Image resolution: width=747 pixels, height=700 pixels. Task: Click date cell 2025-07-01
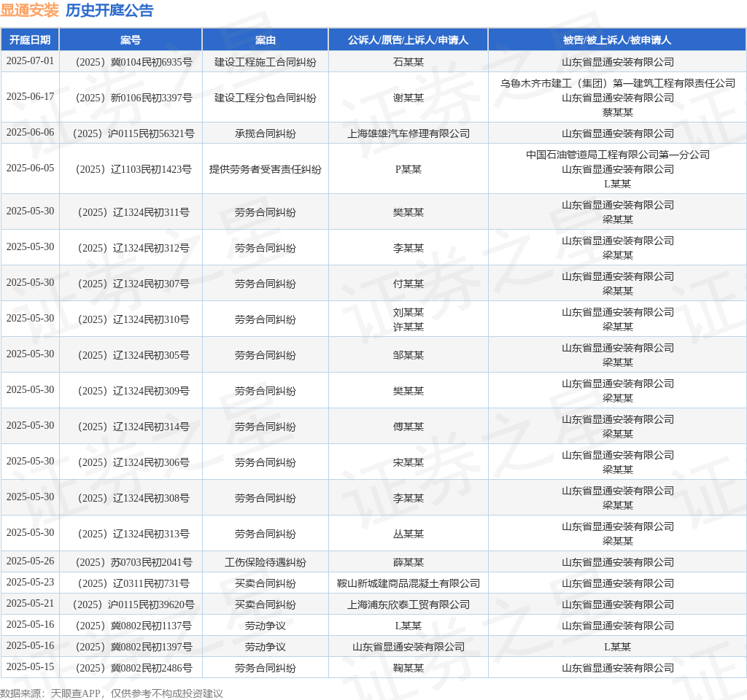(x=30, y=61)
